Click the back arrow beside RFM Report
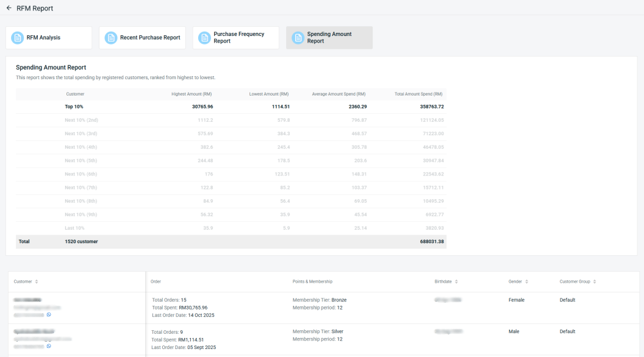The image size is (644, 357). (x=9, y=8)
